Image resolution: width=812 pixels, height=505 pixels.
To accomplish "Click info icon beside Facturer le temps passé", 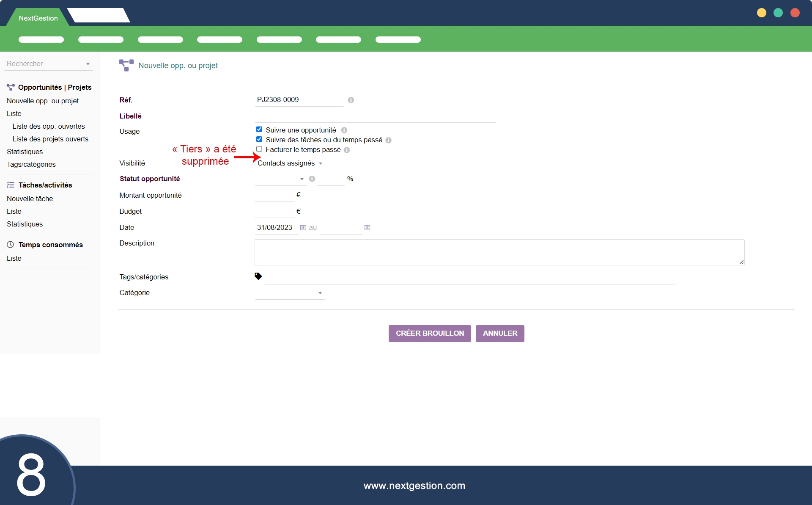I will pyautogui.click(x=347, y=150).
